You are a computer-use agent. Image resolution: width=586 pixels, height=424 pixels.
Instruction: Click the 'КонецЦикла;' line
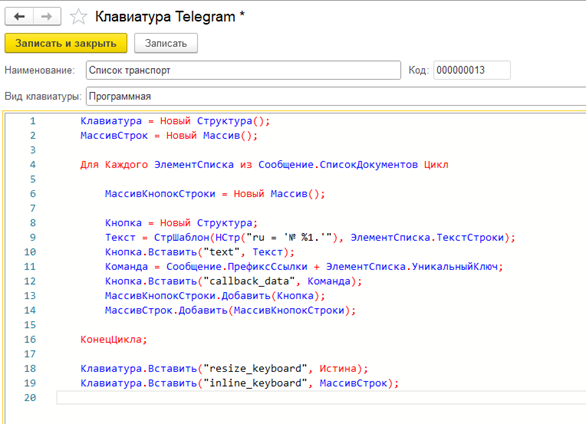click(x=114, y=340)
